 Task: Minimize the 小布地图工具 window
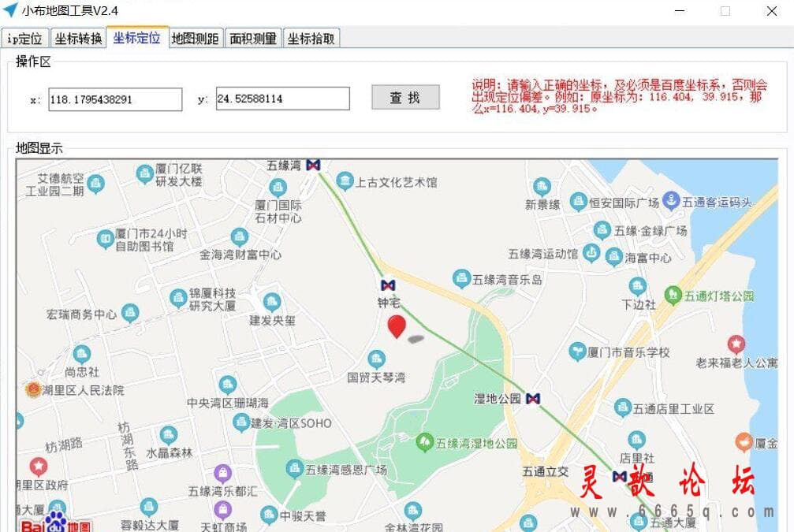[680, 10]
